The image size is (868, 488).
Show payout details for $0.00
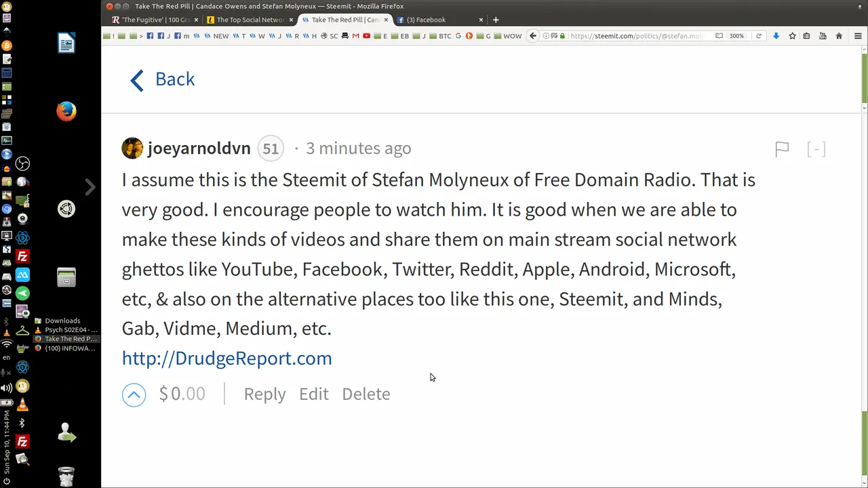tap(182, 394)
